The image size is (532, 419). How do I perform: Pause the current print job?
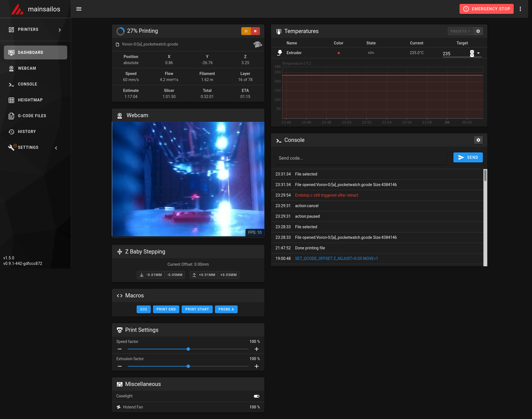click(x=246, y=31)
